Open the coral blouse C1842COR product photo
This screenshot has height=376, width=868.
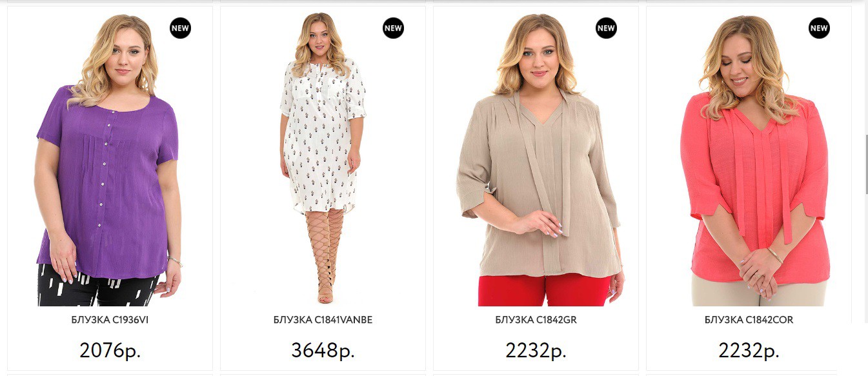click(x=749, y=159)
